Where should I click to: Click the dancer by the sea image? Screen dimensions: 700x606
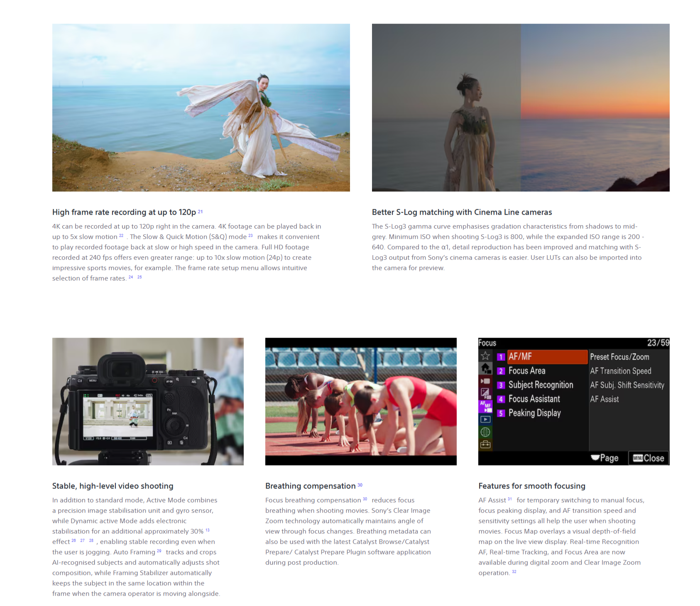coord(201,108)
